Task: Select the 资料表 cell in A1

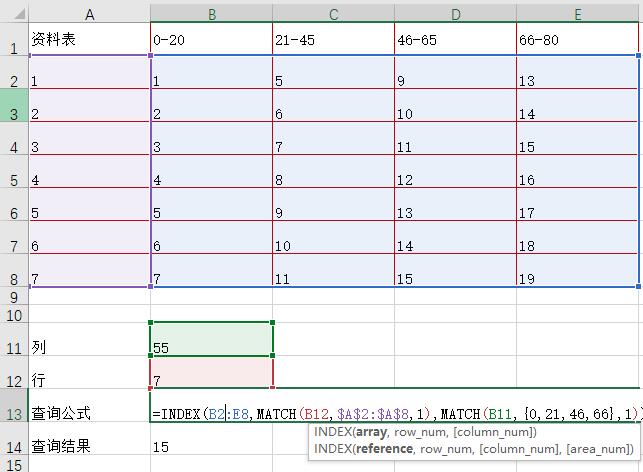Action: click(x=90, y=40)
